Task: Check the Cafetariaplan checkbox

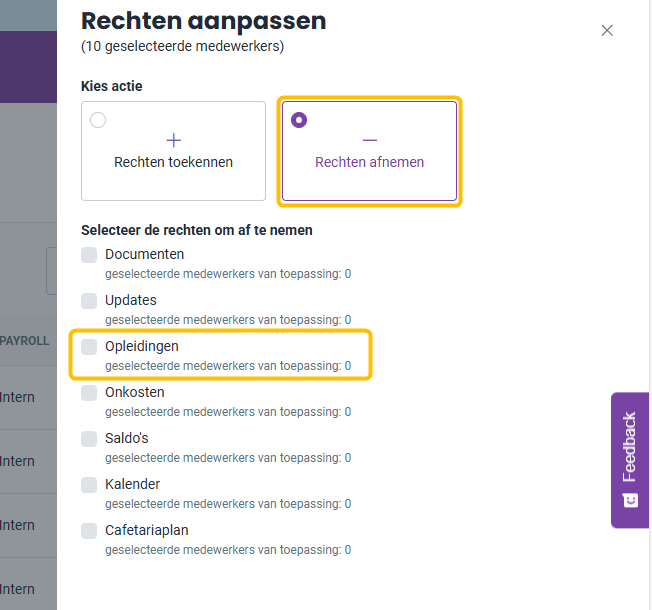Action: point(89,531)
